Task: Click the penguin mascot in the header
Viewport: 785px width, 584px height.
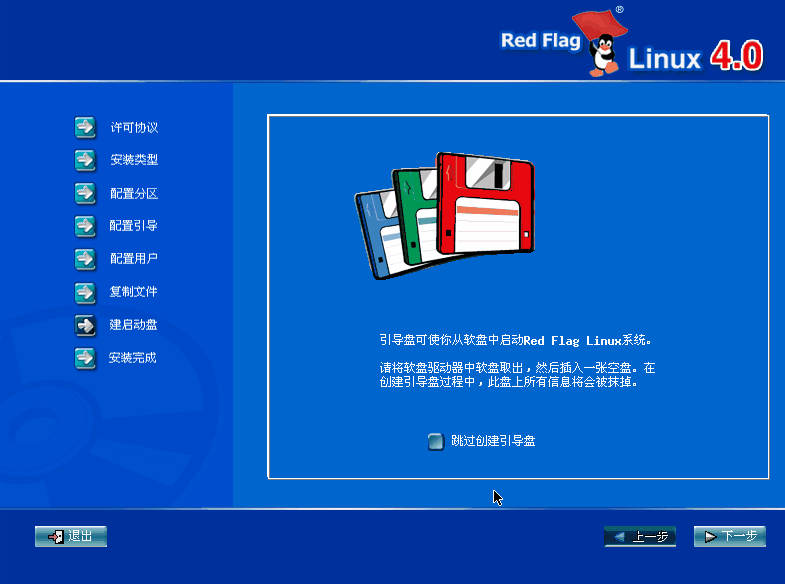Action: click(603, 55)
